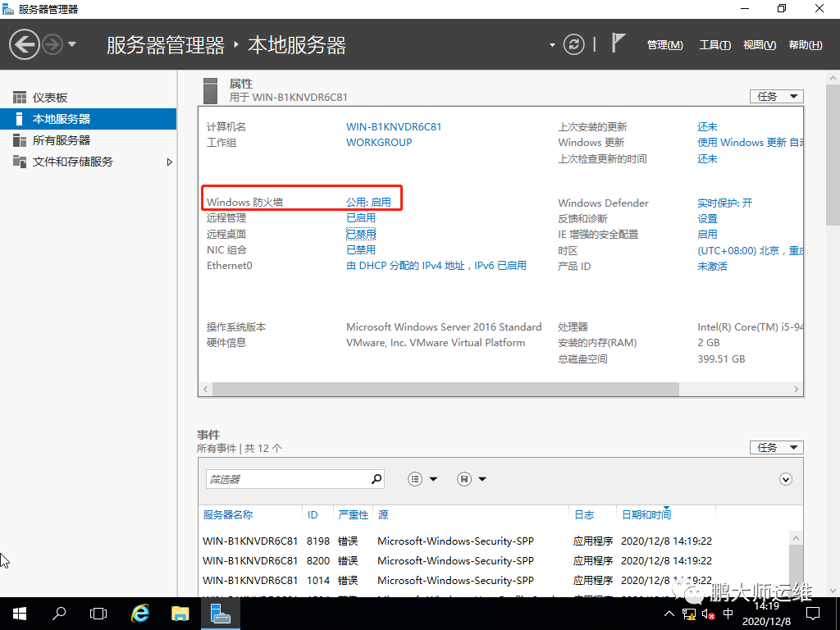840x630 pixels.
Task: Sort by 服务器名称 column header
Action: (228, 515)
